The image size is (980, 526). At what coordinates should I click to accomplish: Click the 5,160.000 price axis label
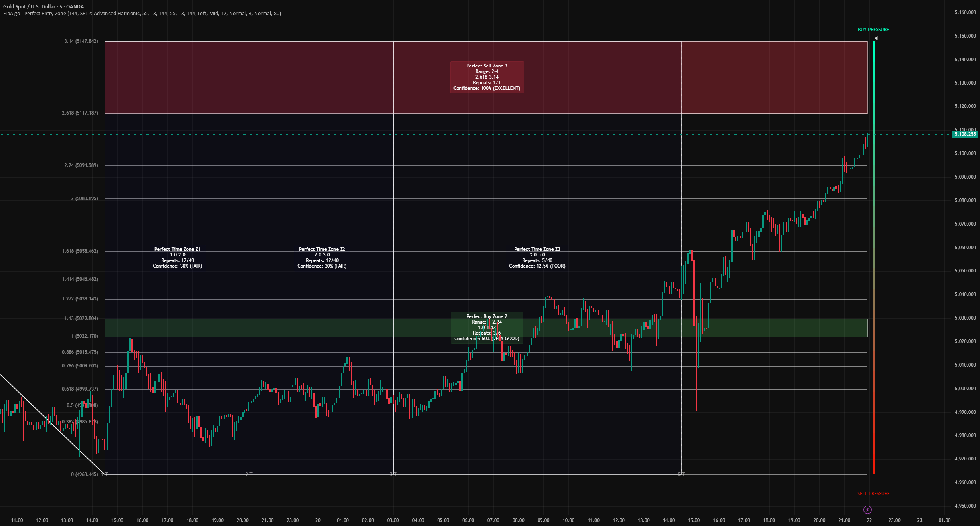click(x=965, y=12)
